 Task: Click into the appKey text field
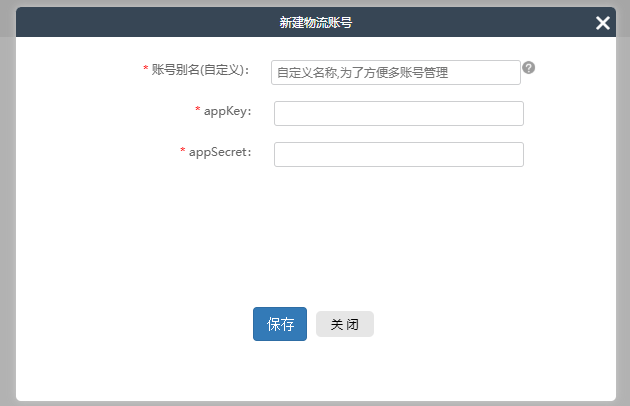[398, 113]
